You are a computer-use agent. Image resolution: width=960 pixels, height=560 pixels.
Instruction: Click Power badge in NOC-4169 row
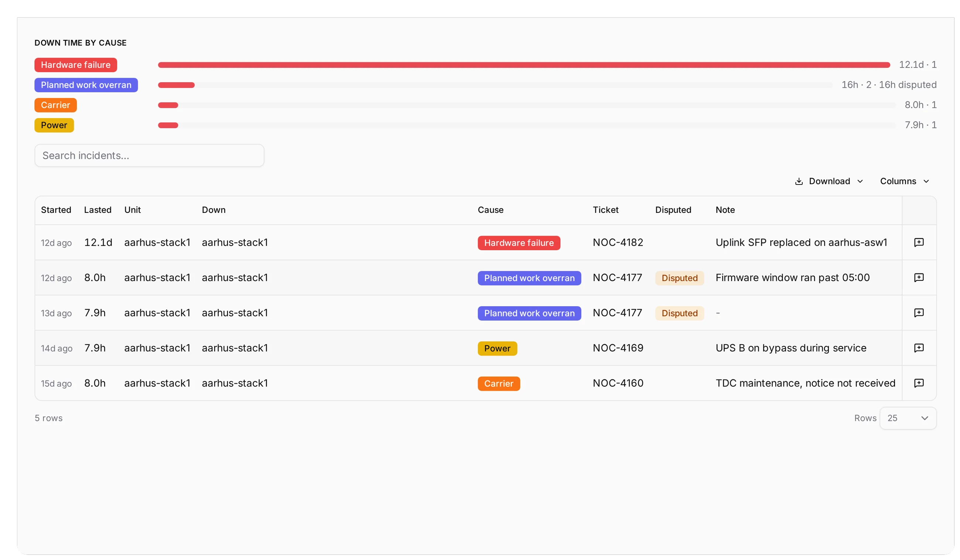pyautogui.click(x=497, y=348)
